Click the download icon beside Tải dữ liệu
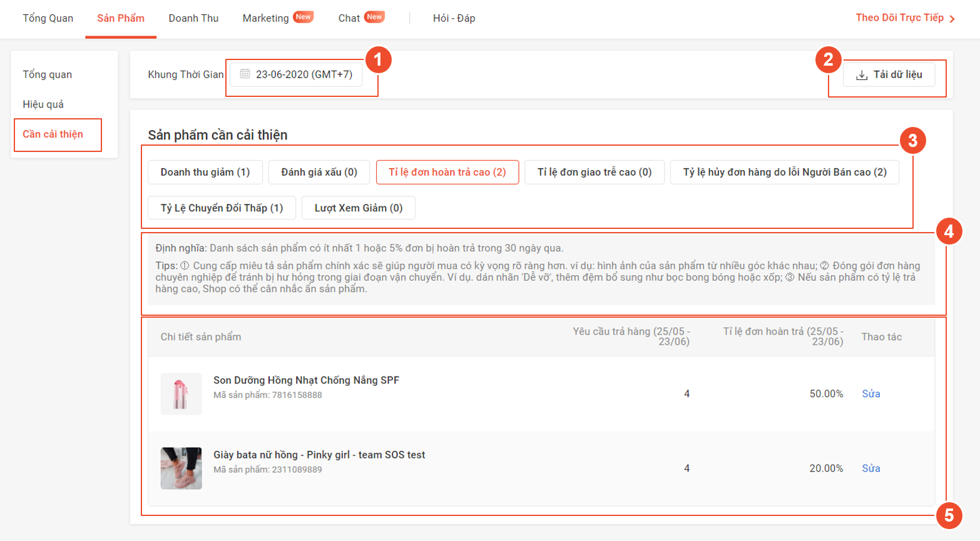 pyautogui.click(x=862, y=75)
